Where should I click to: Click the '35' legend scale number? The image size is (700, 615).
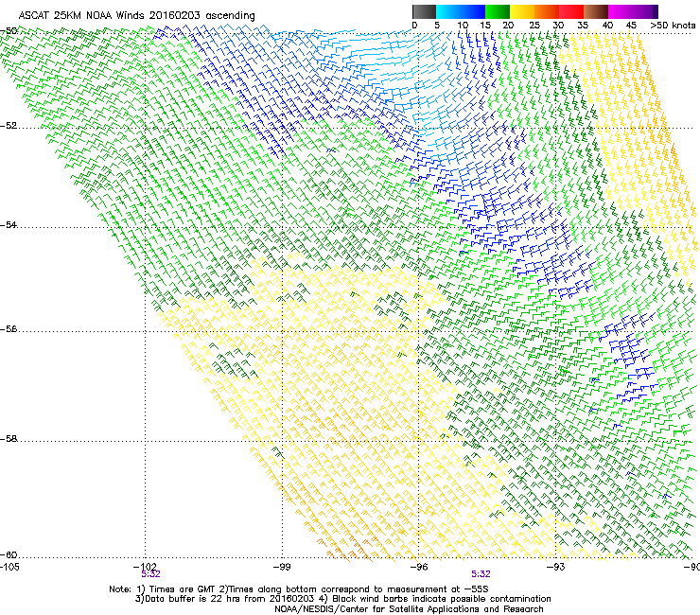point(583,26)
